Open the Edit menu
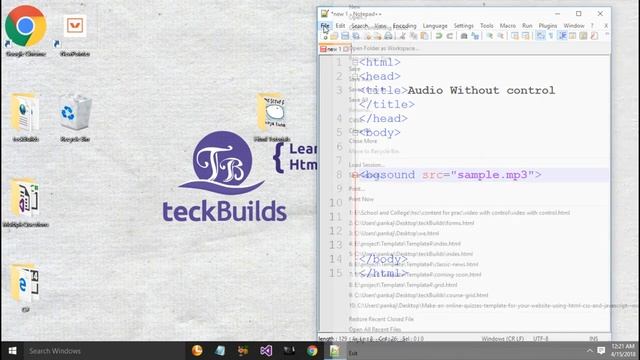This screenshot has width=640, height=360. (x=340, y=26)
